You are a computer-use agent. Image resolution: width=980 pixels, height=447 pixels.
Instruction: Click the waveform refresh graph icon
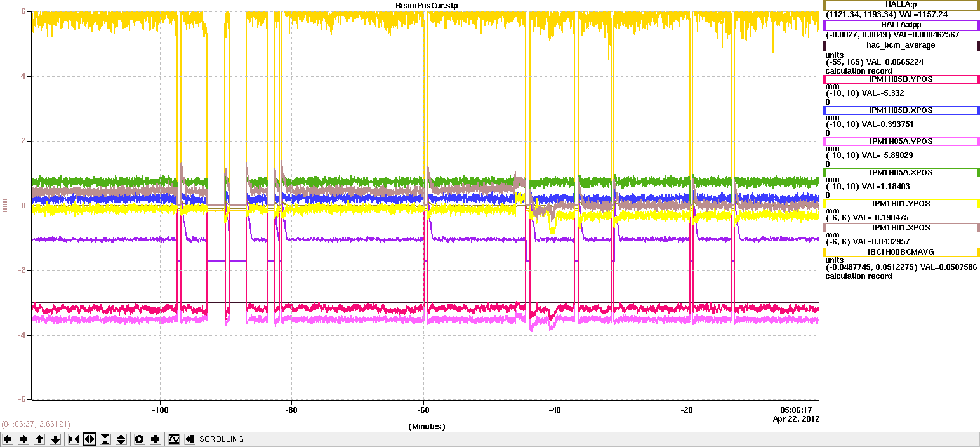pyautogui.click(x=174, y=439)
